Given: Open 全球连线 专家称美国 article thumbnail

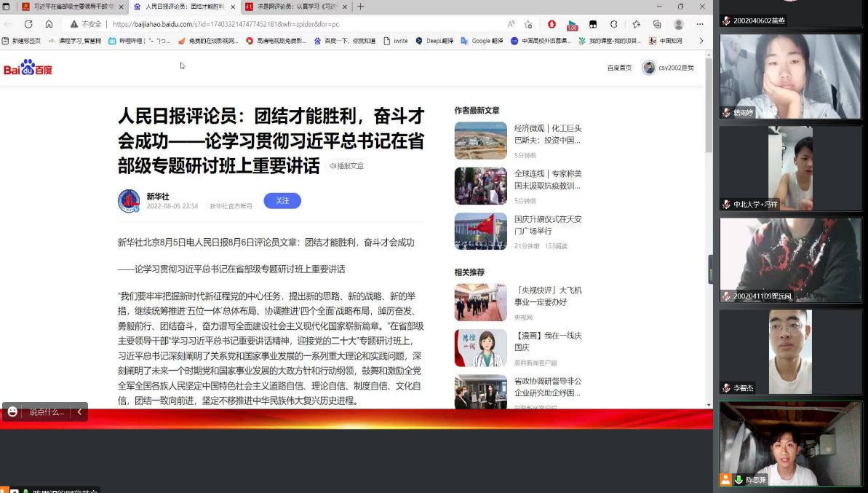Looking at the screenshot, I should 480,186.
